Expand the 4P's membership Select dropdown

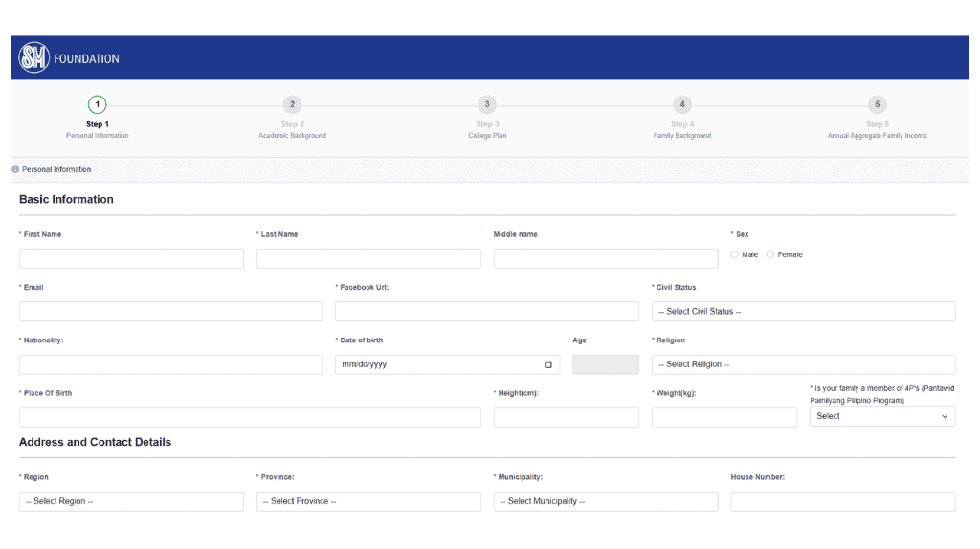(881, 417)
